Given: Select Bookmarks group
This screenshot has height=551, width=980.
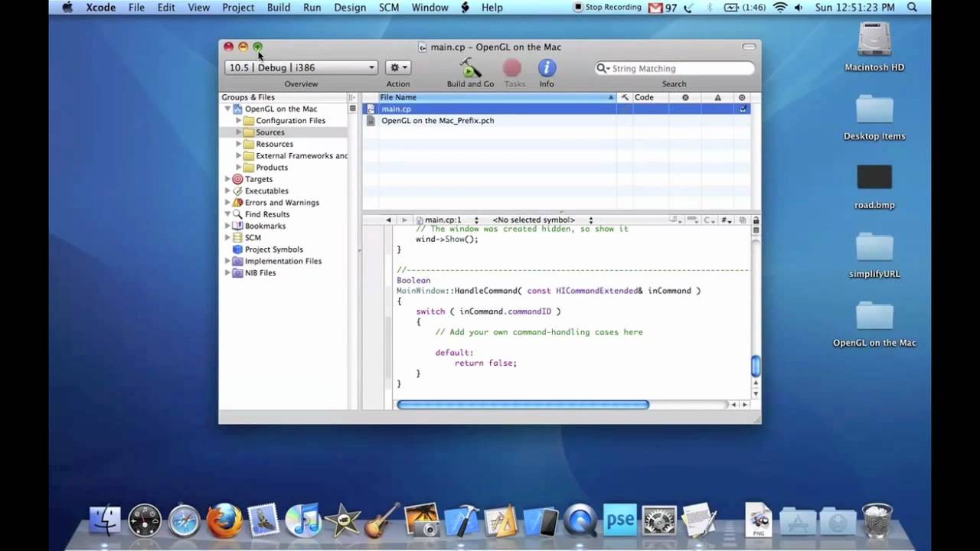Looking at the screenshot, I should coord(265,226).
